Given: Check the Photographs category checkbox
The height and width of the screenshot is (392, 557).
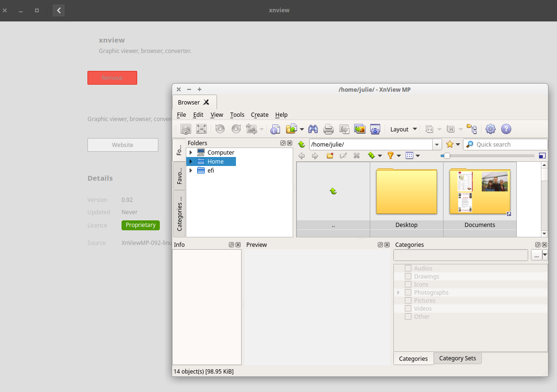Looking at the screenshot, I should tap(408, 293).
